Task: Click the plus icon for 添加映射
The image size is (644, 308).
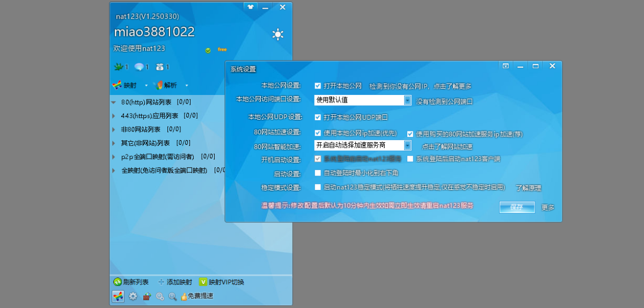Action: [x=161, y=282]
